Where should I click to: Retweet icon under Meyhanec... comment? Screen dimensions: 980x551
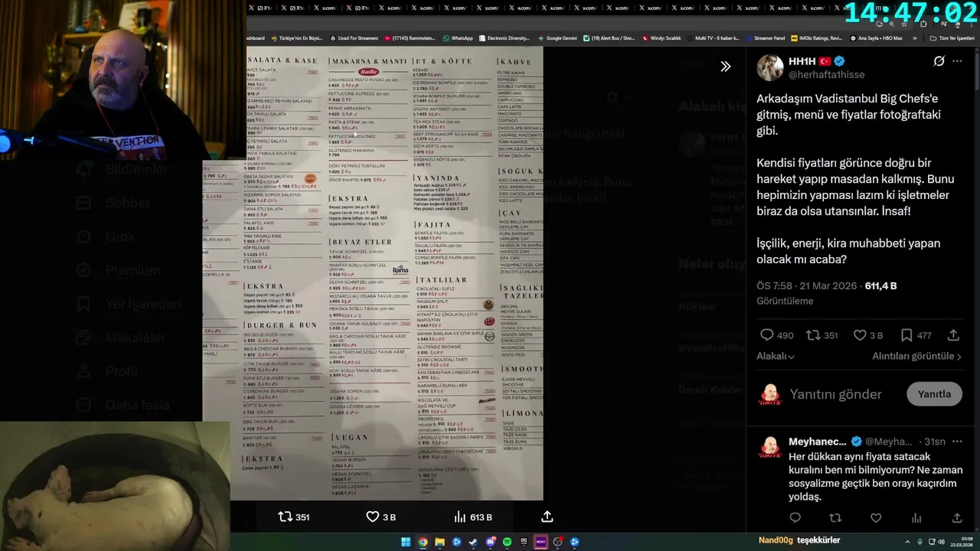point(835,518)
